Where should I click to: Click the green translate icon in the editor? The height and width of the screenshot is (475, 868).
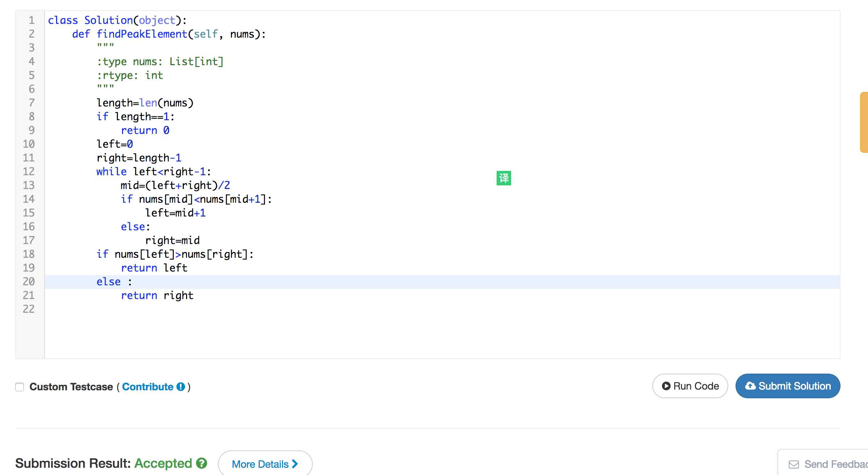(x=503, y=178)
